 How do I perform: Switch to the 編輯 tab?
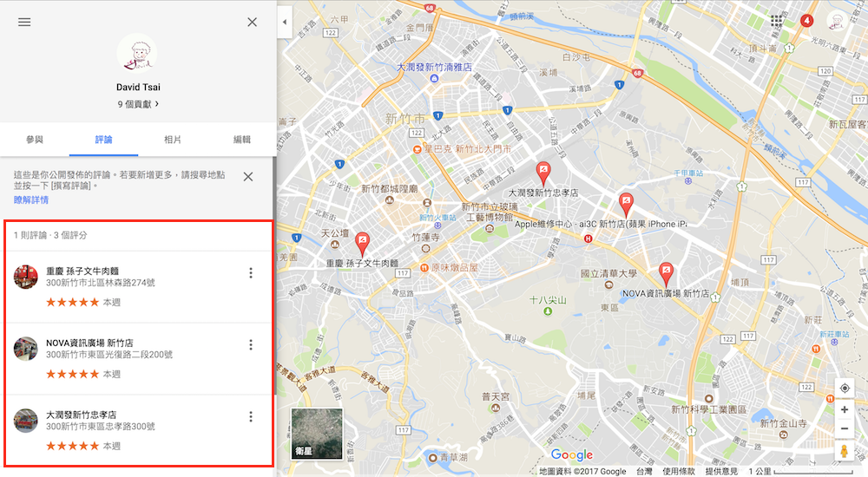(242, 140)
